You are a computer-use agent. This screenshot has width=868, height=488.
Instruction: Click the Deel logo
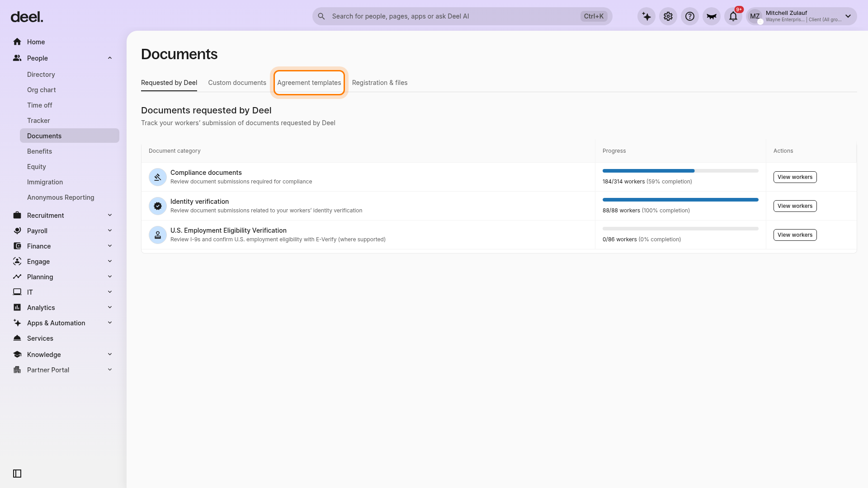pos(27,17)
